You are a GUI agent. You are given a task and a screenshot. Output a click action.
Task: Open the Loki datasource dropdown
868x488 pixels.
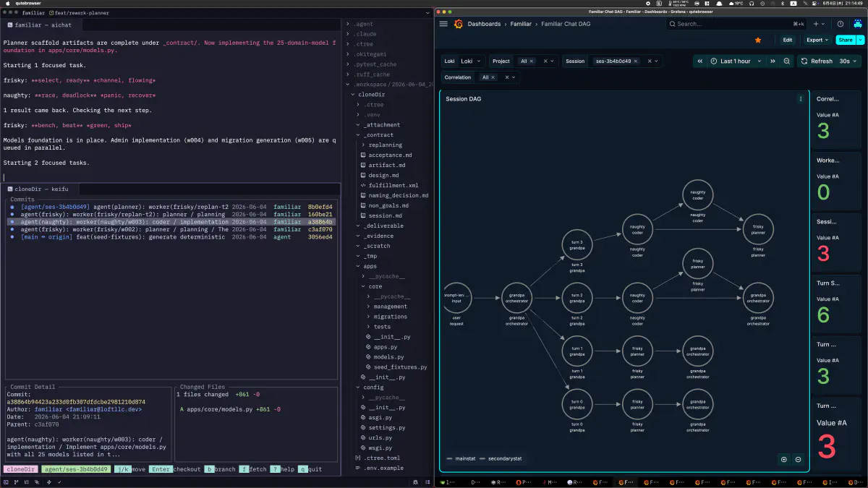pos(472,61)
